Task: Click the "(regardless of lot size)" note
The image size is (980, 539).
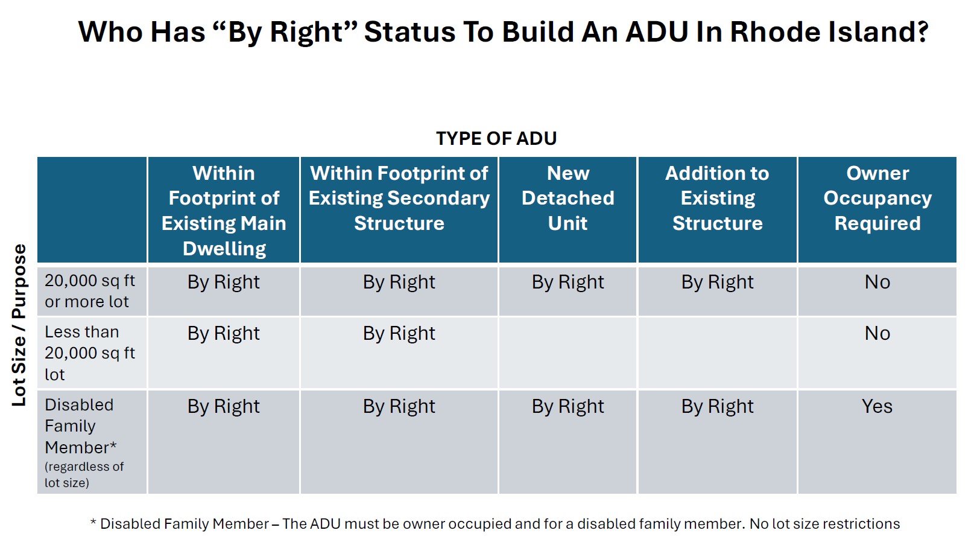Action: (84, 474)
